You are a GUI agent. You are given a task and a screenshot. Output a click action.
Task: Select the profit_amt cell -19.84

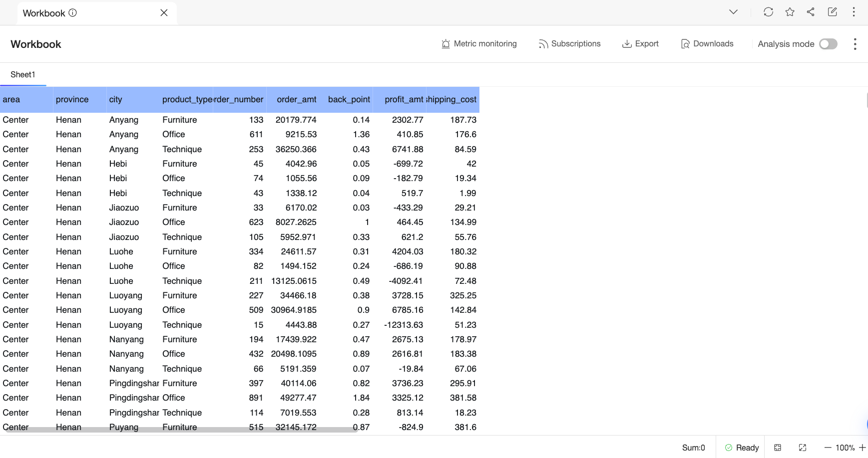(400, 369)
